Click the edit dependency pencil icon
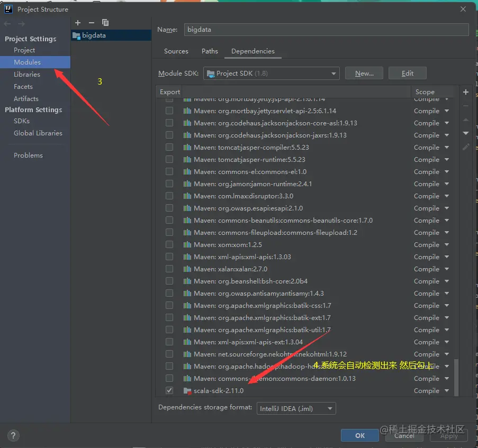The image size is (478, 448). 466,147
